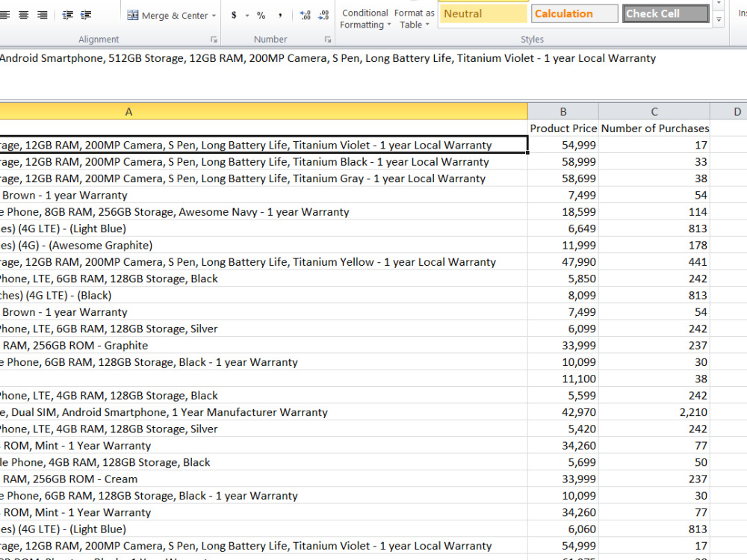Open Conditional Formatting menu
Viewport: 747px width, 560px height.
[x=365, y=19]
